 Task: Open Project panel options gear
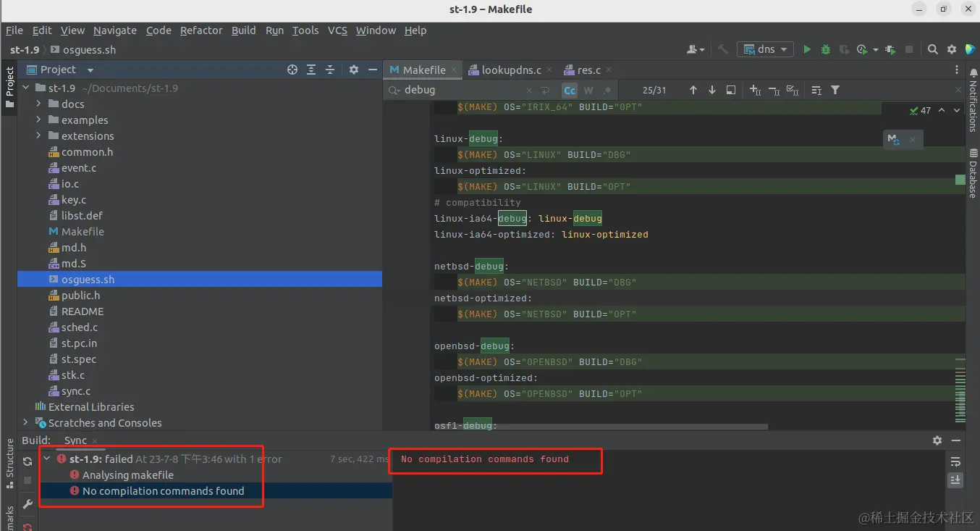click(354, 70)
